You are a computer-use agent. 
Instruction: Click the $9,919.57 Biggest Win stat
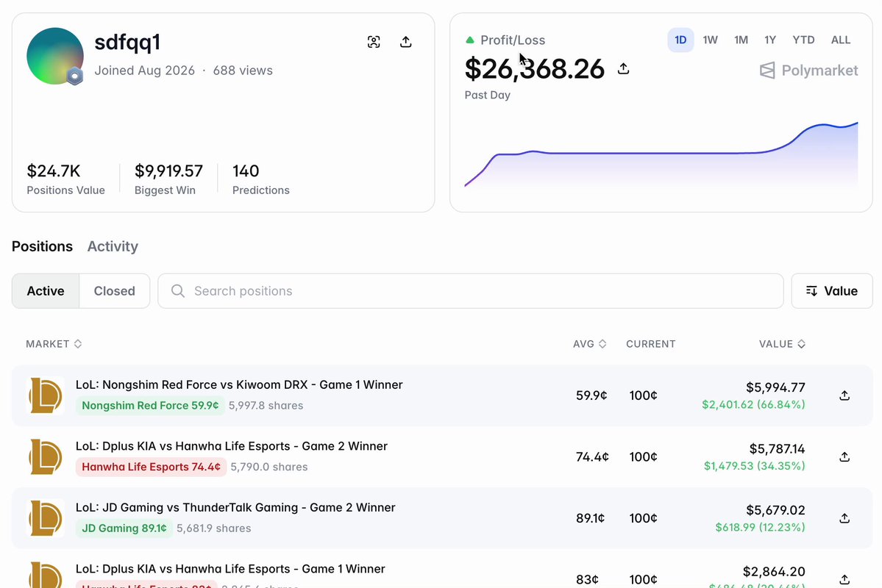168,179
